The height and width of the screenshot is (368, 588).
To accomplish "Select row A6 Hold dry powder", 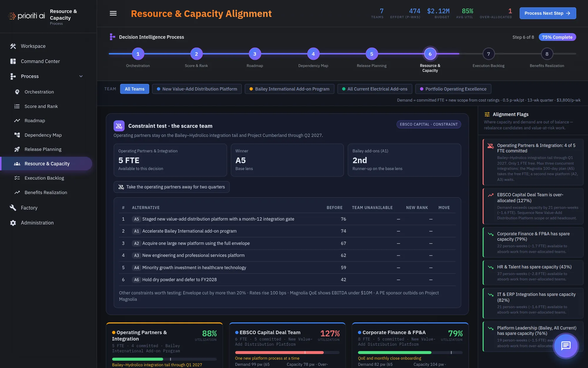I will (287, 280).
